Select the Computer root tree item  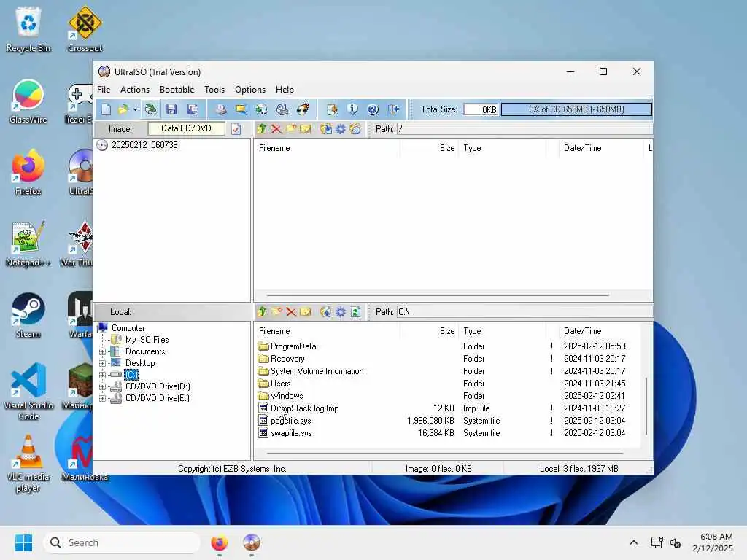pos(128,328)
